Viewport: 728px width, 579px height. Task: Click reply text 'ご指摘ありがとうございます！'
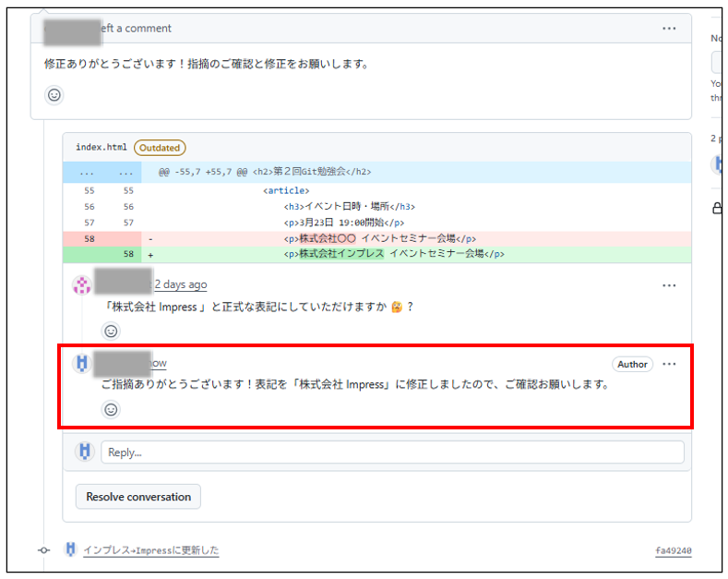tap(177, 384)
